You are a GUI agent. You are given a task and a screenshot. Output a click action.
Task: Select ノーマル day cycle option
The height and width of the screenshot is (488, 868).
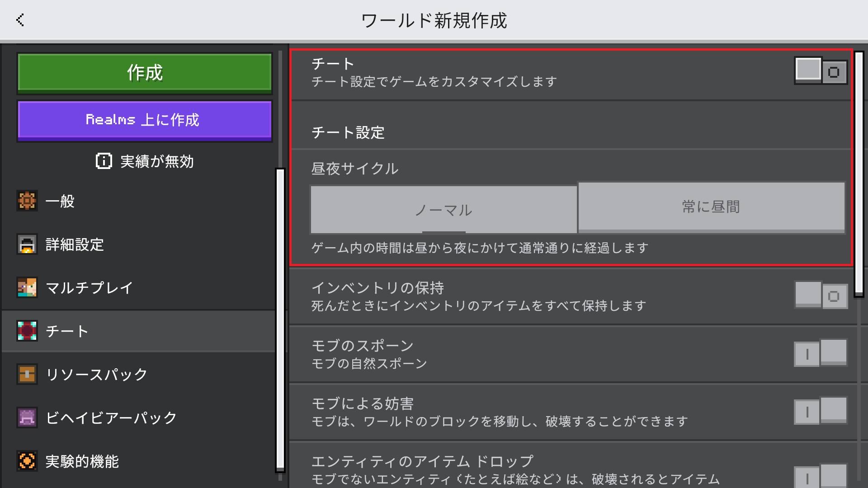pos(443,210)
